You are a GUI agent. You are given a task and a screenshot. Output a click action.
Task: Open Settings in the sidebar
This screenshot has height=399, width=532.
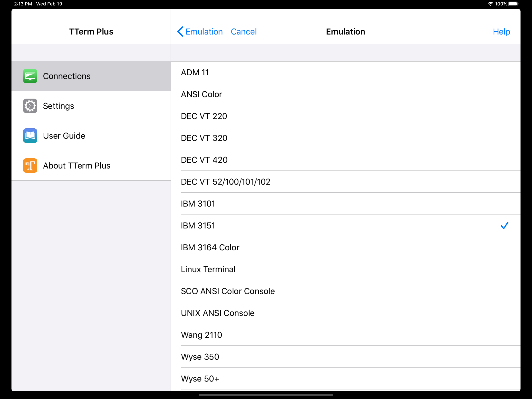click(x=91, y=106)
